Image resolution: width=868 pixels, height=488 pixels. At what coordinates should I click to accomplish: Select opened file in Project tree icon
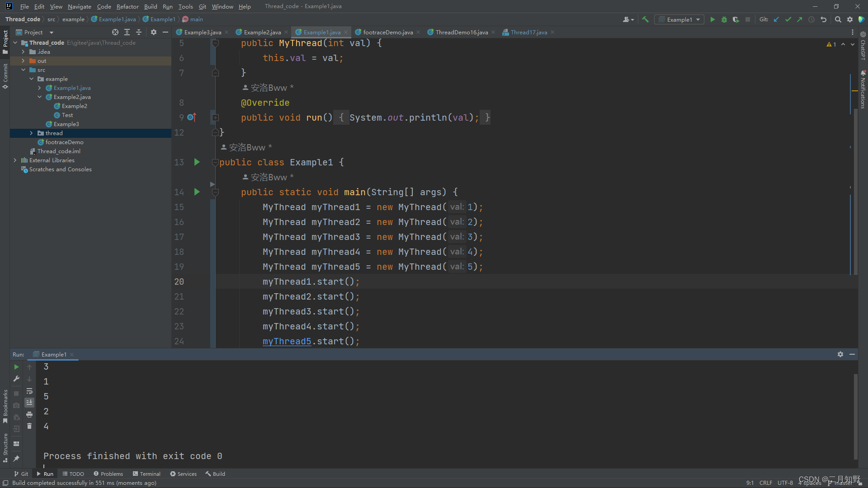pyautogui.click(x=115, y=32)
